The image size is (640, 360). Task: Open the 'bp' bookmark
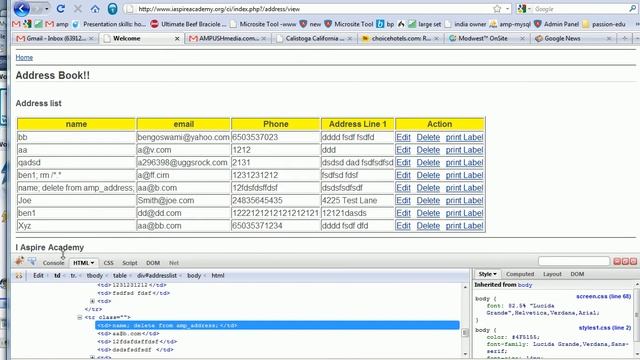point(385,24)
